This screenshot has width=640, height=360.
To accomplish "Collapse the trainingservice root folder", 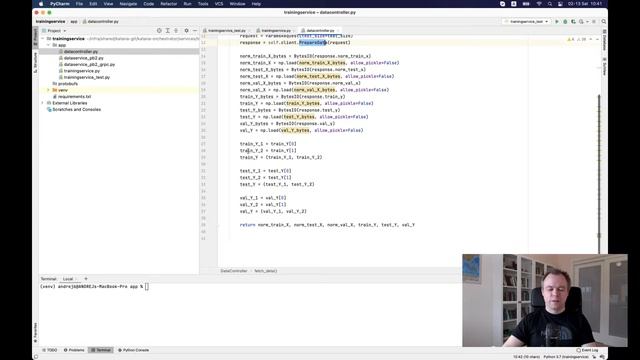I will (43, 39).
